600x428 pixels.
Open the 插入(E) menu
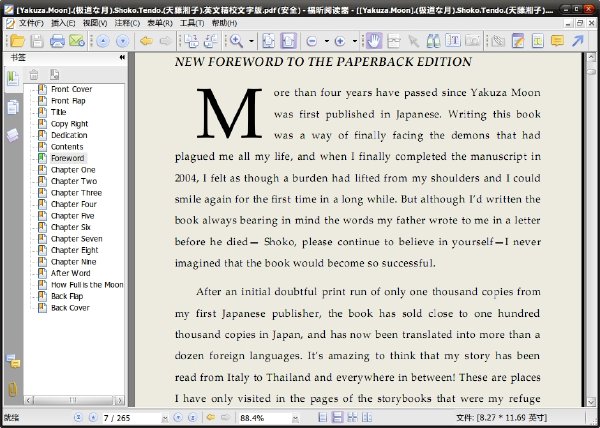click(x=63, y=23)
